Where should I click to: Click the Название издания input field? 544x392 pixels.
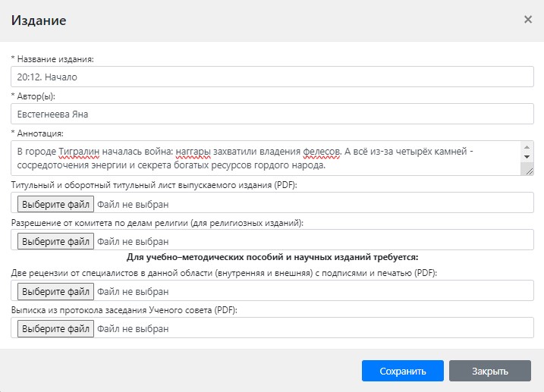pyautogui.click(x=272, y=77)
